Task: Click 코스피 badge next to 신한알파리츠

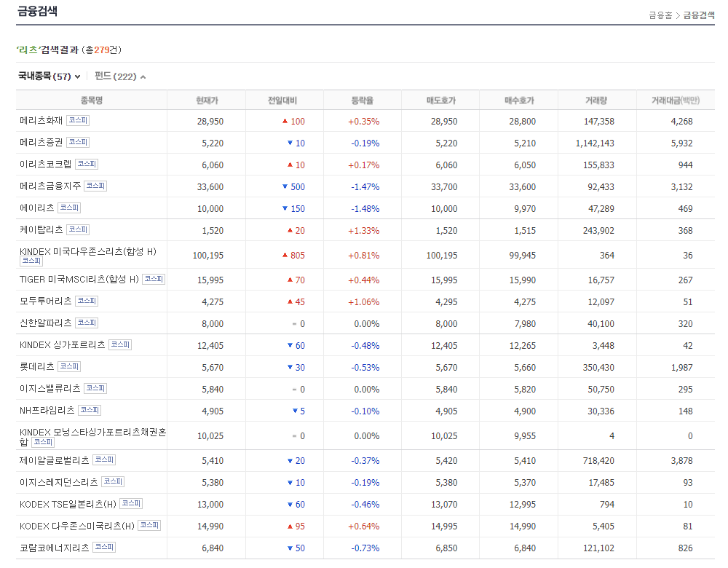Action: click(87, 323)
